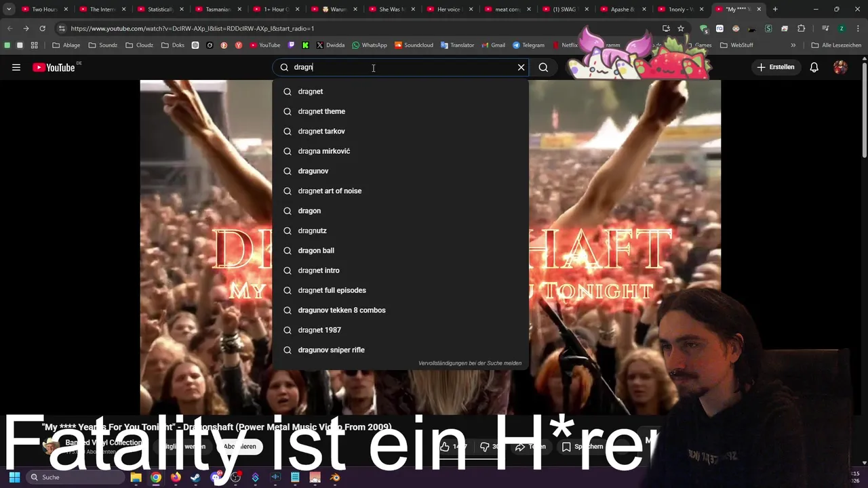868x488 pixels.
Task: Open the Windows Start menu
Action: coord(14,477)
